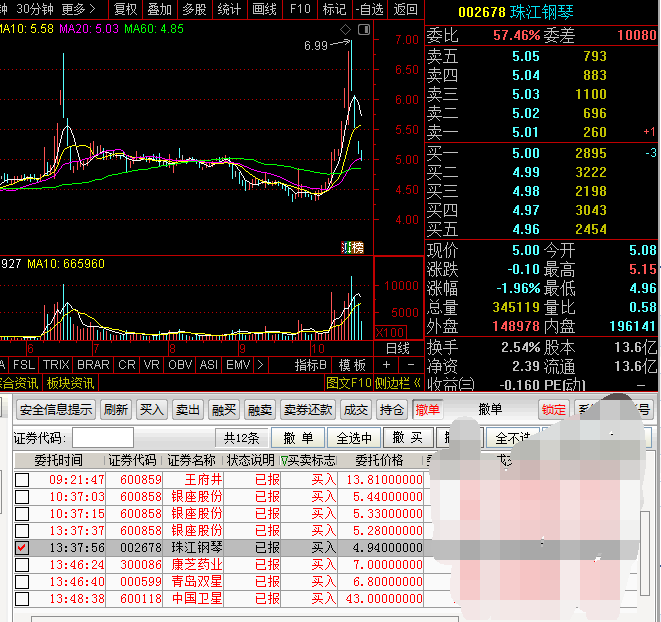Click the 卖一 5.01 ask price
Screen dimensions: 661x622
525,132
